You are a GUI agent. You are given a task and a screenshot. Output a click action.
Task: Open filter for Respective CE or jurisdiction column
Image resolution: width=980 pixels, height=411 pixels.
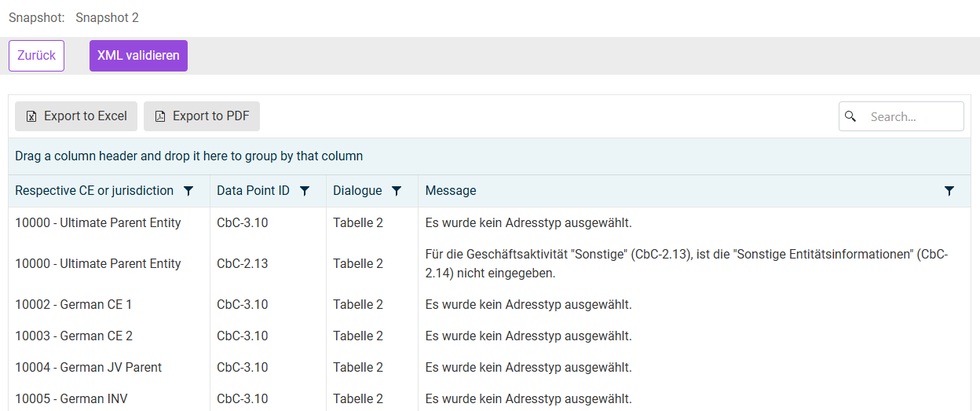(188, 191)
